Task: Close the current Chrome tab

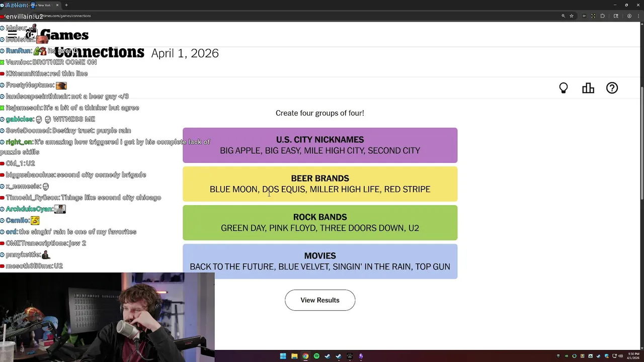Action: point(57,5)
